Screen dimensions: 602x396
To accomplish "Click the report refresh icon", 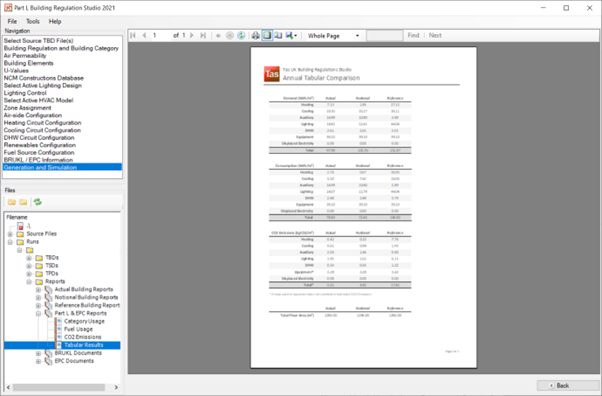I will [241, 35].
